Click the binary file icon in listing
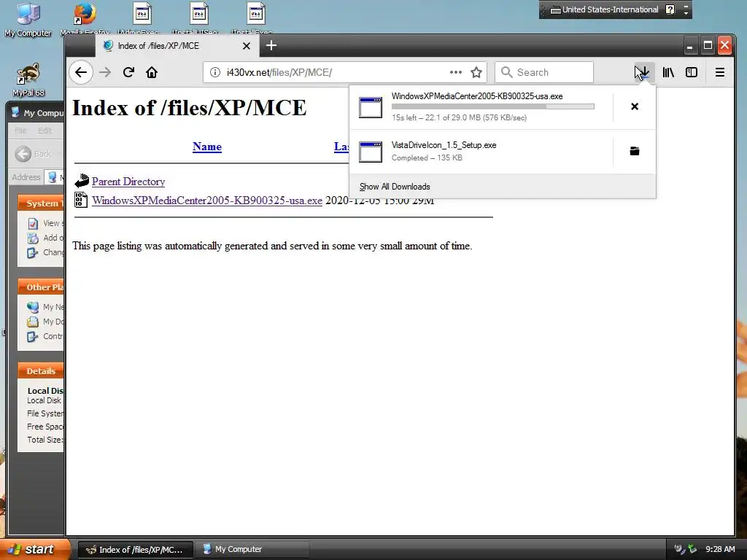Image resolution: width=747 pixels, height=560 pixels. pyautogui.click(x=81, y=200)
